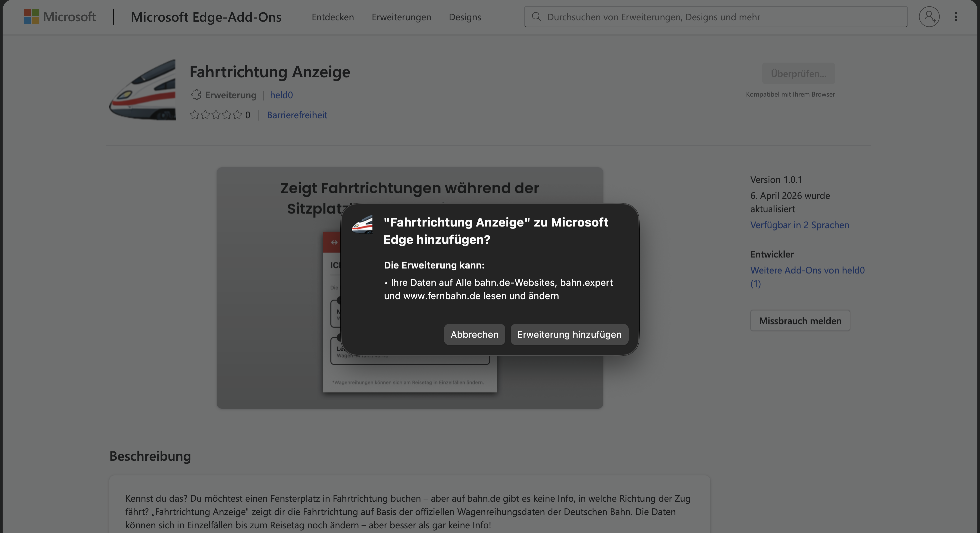Open Verfügbar in 2 Sprachen link
Image resolution: width=980 pixels, height=533 pixels.
pos(800,225)
